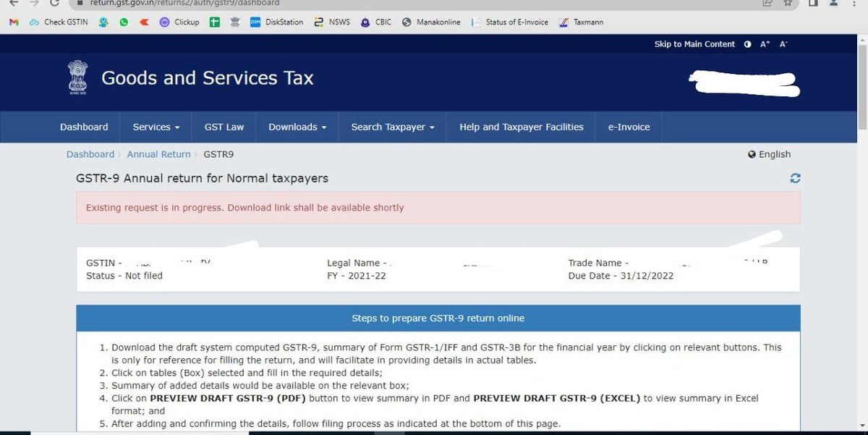This screenshot has height=435, width=868.
Task: Click the red arrow bookmark icon
Action: coord(144,22)
